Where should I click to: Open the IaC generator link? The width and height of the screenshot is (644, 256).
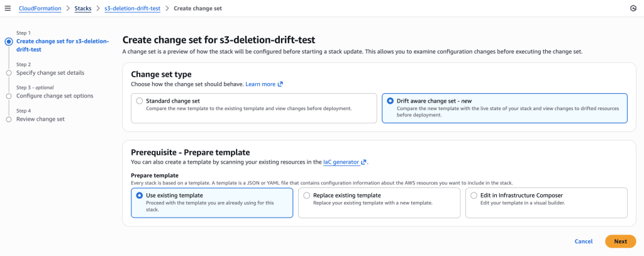click(341, 162)
